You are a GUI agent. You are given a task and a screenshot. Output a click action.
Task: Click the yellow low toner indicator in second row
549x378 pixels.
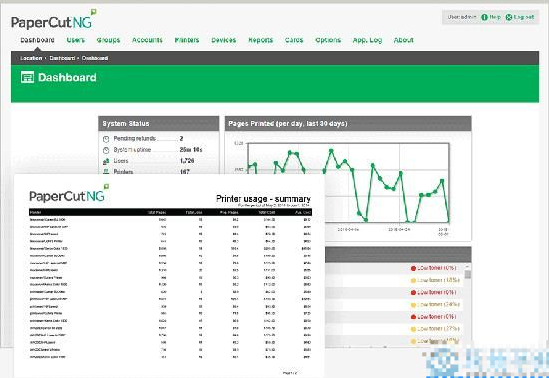coord(413,281)
